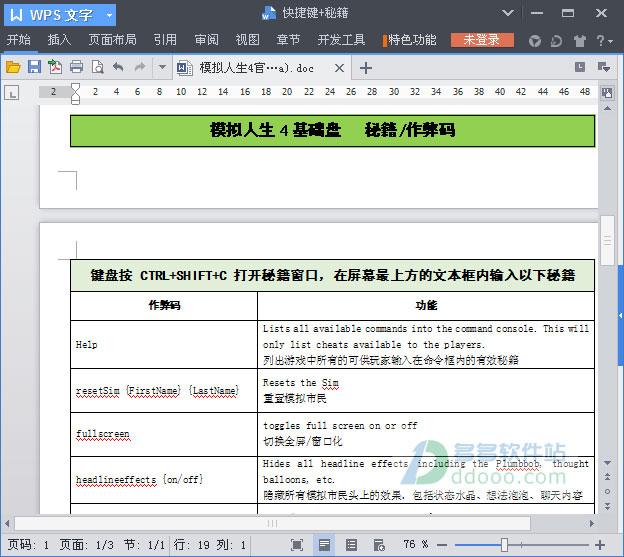Undo the last action
This screenshot has height=557, width=624.
pos(118,67)
